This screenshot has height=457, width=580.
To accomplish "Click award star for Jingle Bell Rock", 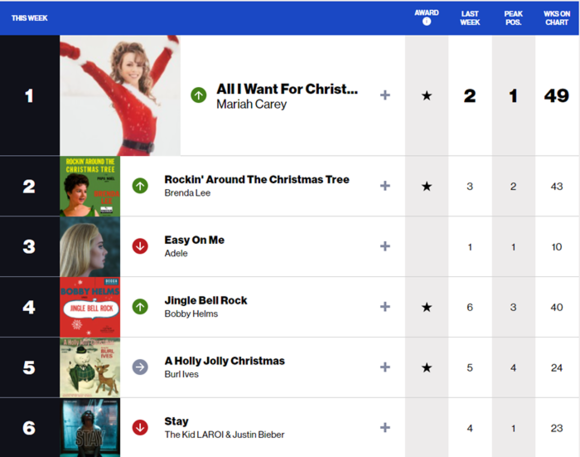I will point(426,307).
